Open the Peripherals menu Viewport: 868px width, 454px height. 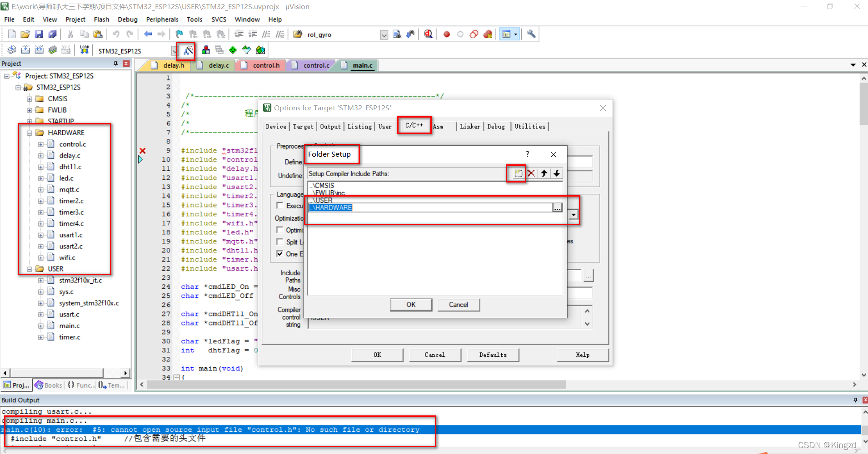click(162, 20)
